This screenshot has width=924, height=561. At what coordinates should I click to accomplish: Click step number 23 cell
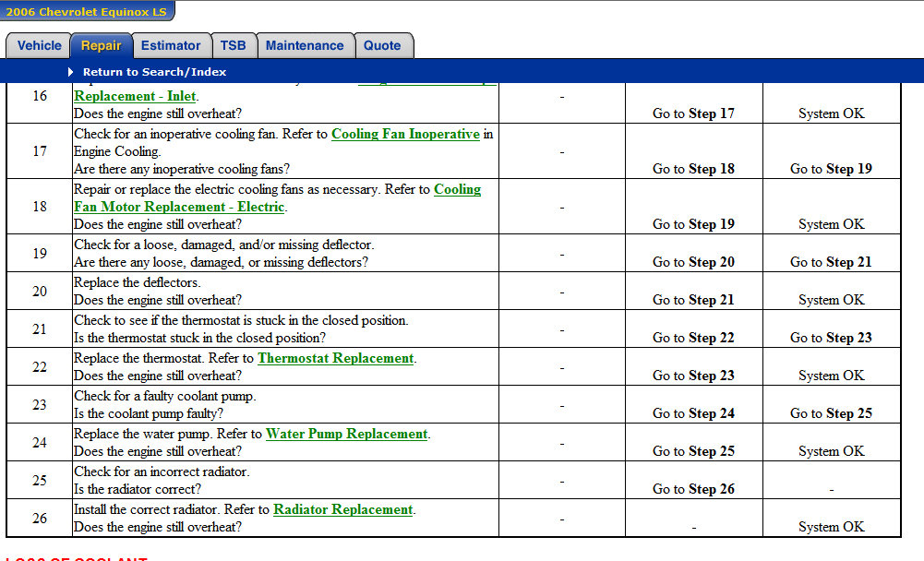pyautogui.click(x=40, y=404)
